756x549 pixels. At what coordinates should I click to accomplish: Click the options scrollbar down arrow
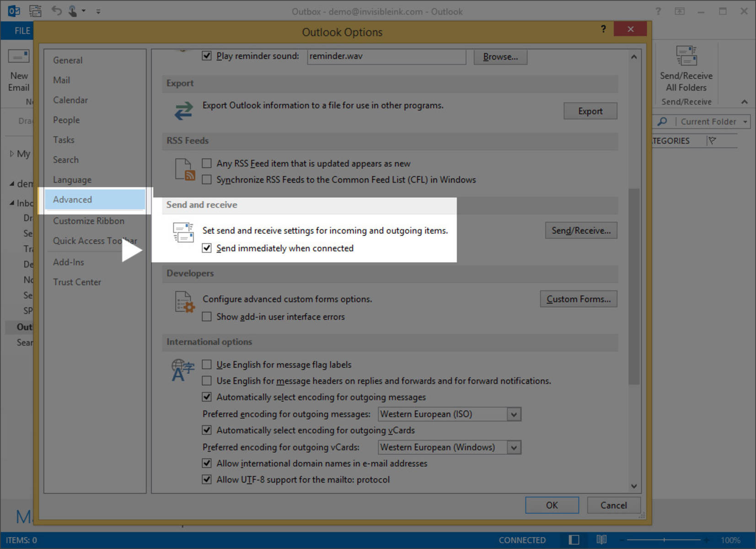[634, 486]
